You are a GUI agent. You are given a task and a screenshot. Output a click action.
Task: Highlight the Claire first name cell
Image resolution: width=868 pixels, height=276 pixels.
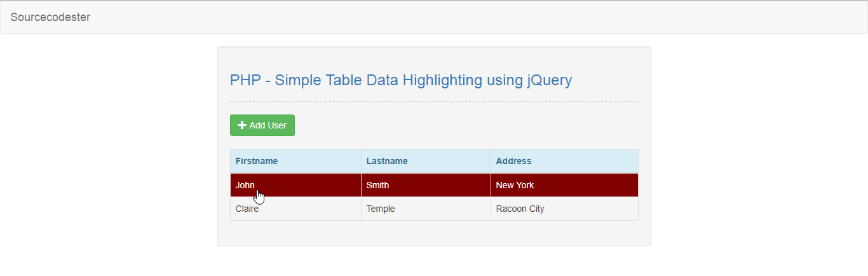coord(247,209)
